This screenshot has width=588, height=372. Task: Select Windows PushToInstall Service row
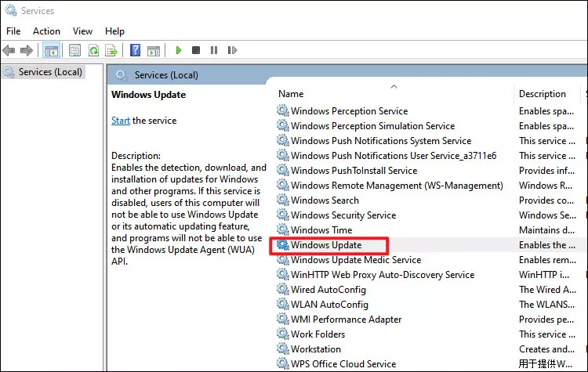tap(354, 171)
